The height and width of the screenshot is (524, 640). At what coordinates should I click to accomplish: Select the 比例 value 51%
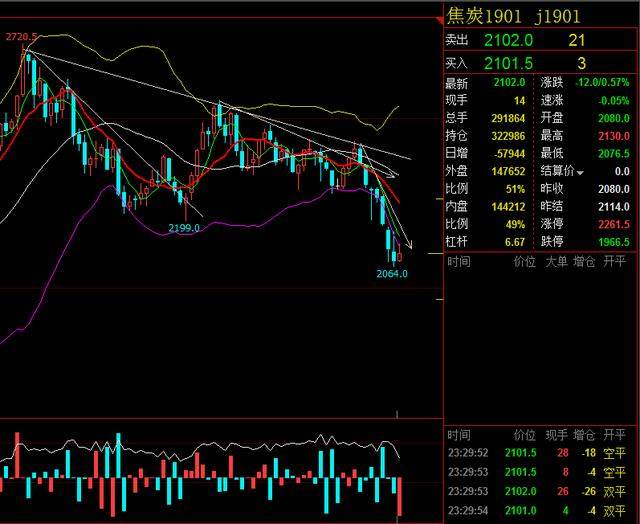[x=516, y=189]
